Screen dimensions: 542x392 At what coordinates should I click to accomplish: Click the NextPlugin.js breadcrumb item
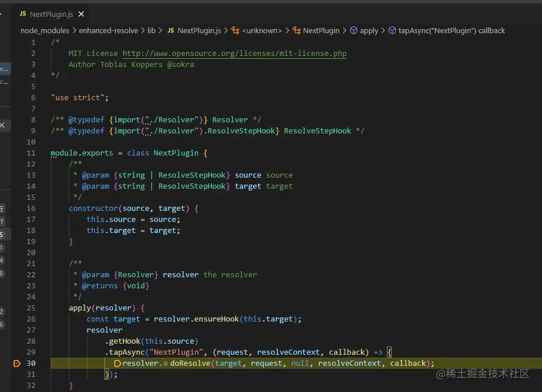199,31
